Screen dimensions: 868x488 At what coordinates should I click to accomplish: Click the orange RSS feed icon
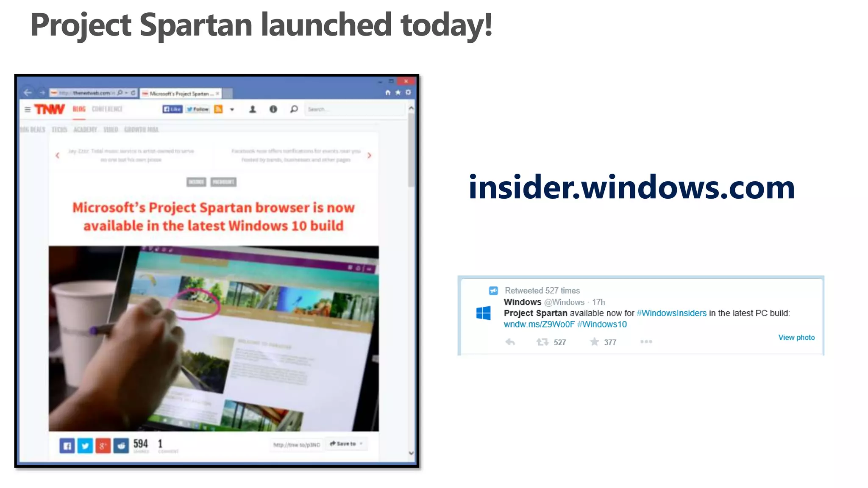pos(218,109)
